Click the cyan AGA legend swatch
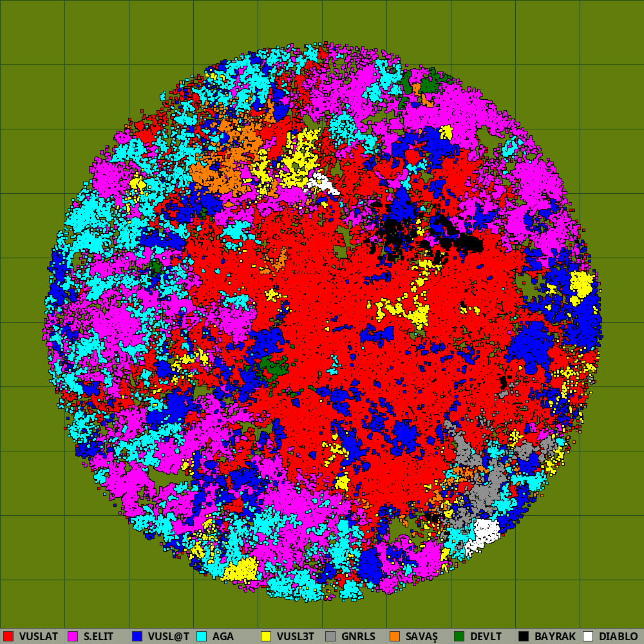 pyautogui.click(x=202, y=636)
